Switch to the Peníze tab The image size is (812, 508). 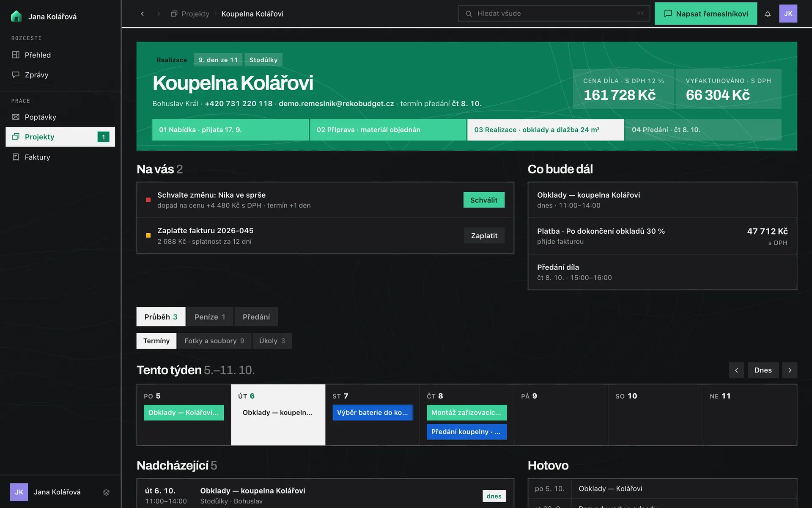click(x=210, y=317)
